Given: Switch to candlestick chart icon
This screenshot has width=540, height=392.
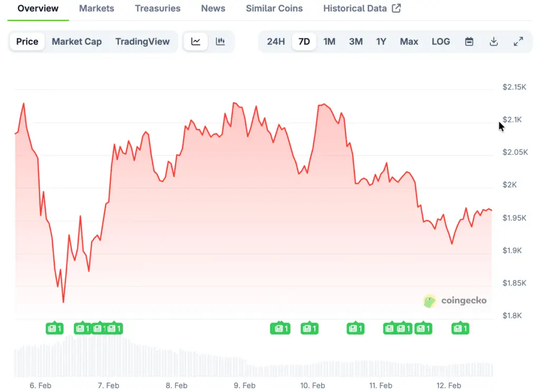Looking at the screenshot, I should pos(220,42).
